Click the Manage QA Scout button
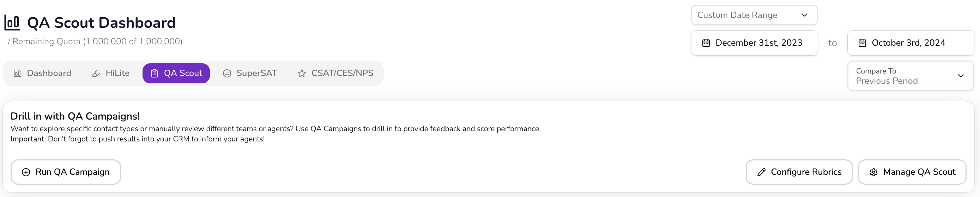The image size is (980, 197). click(912, 172)
